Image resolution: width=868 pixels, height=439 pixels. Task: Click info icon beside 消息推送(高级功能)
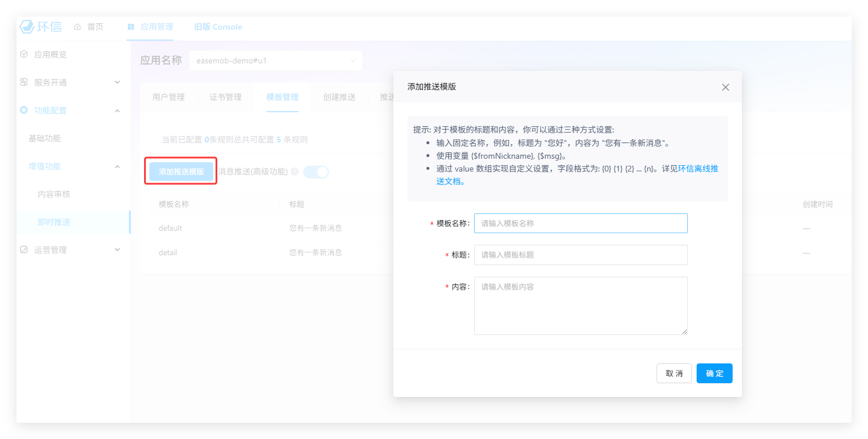(x=295, y=172)
